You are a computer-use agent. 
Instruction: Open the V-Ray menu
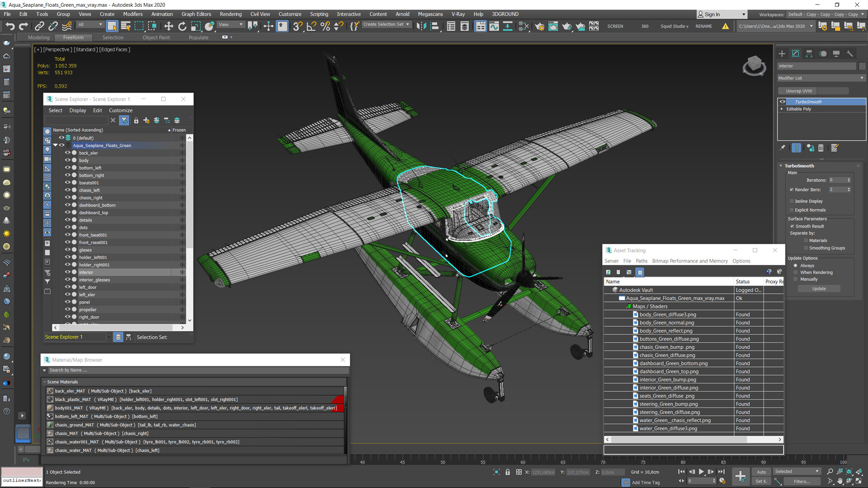458,14
